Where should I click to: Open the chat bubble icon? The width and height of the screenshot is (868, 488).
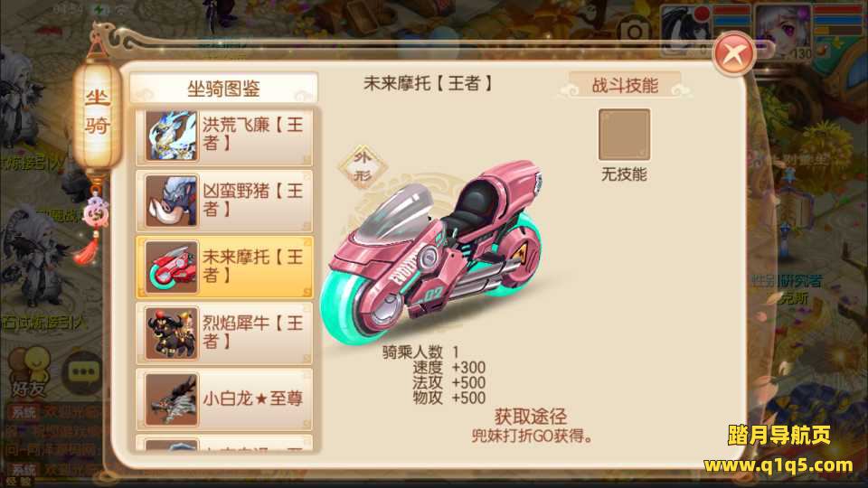pos(83,372)
